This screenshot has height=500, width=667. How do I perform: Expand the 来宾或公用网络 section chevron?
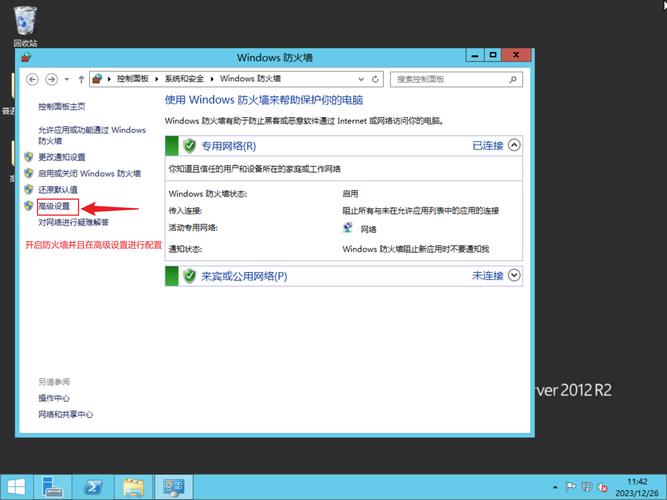click(x=514, y=275)
